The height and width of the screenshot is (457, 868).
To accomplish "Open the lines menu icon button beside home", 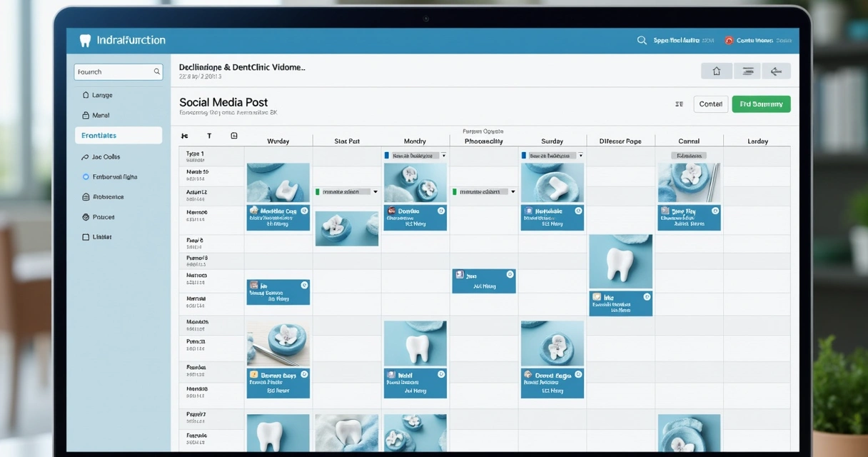I will pos(747,71).
